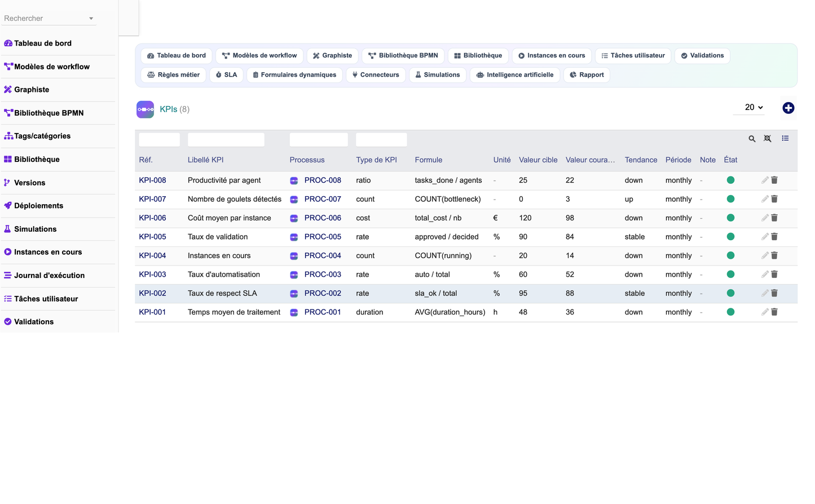Screen dimensions: 815x504
Task: Click the Libellé KPI filter input field
Action: pyautogui.click(x=226, y=140)
